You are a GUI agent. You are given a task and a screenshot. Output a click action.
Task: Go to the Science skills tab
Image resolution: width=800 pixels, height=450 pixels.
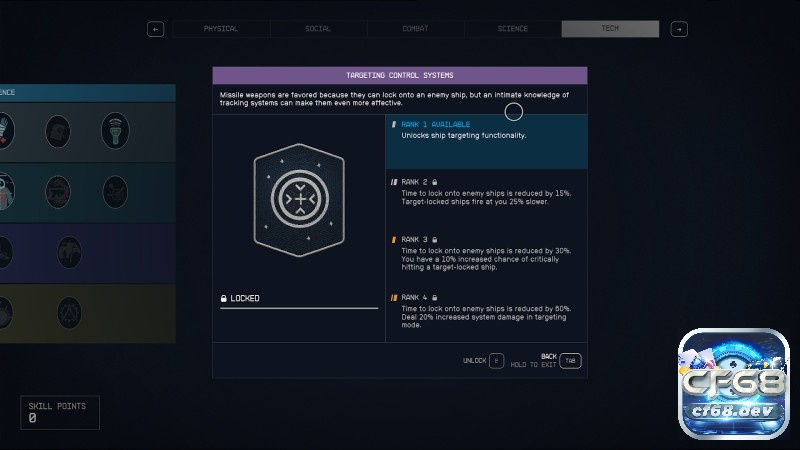coord(513,29)
